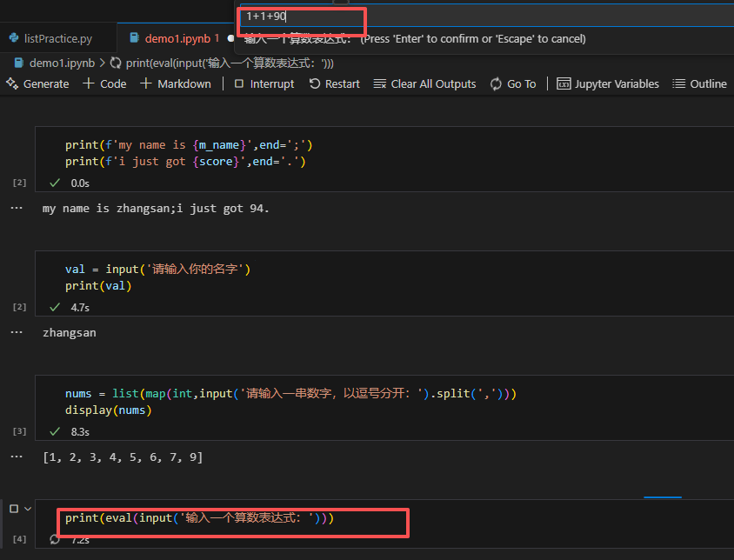Restart the notebook kernel
This screenshot has height=560, width=734.
point(334,83)
